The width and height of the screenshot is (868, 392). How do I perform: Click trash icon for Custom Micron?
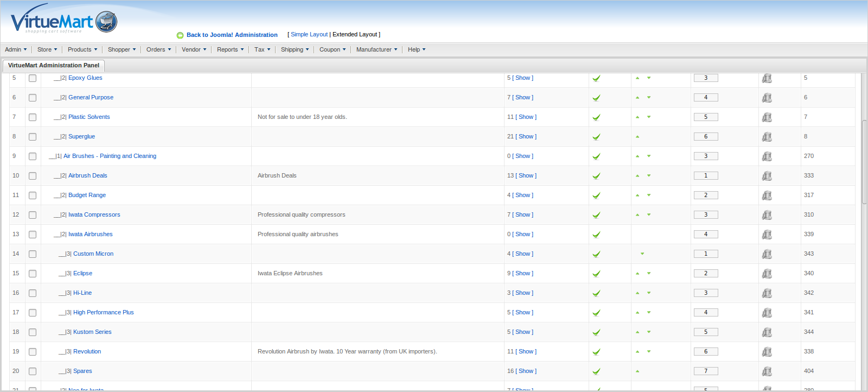coord(767,254)
